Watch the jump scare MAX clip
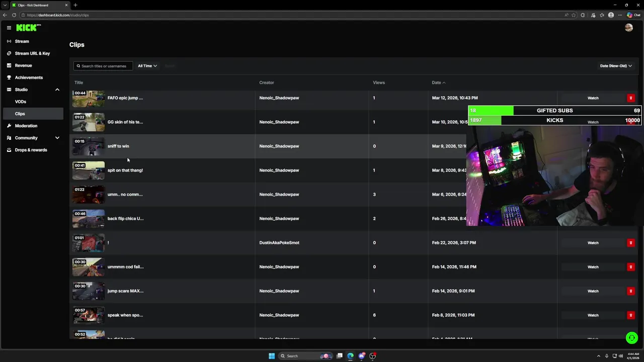The width and height of the screenshot is (644, 362). (x=593, y=291)
